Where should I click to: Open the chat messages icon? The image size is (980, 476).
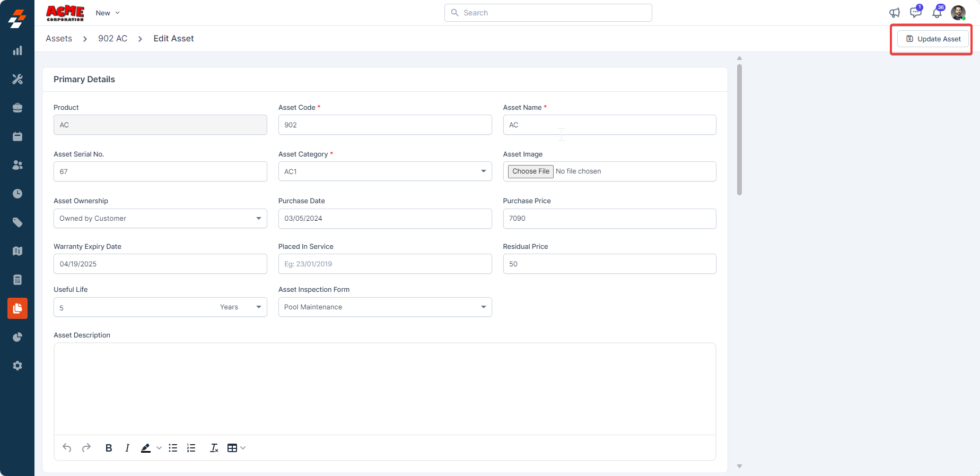(x=915, y=13)
